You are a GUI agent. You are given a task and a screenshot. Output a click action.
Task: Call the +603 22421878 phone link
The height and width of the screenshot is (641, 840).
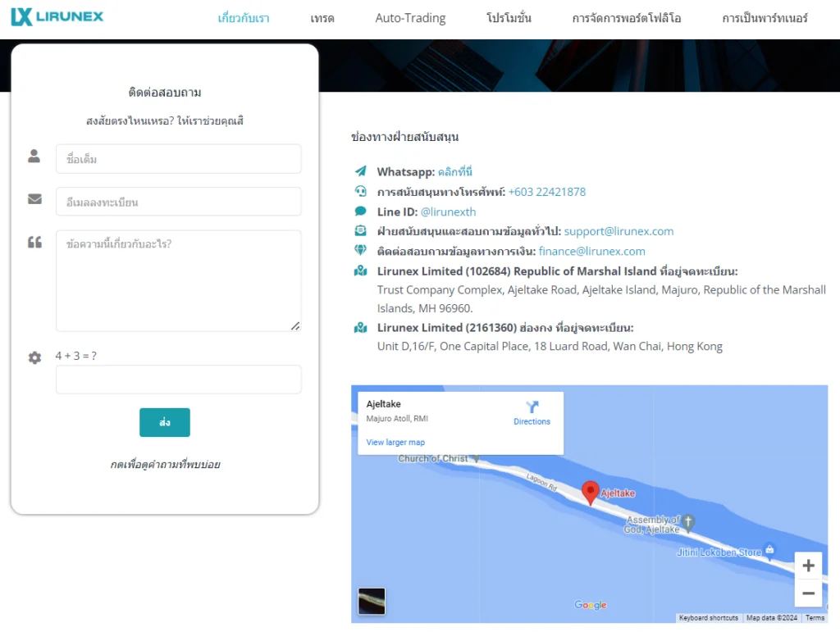(x=547, y=192)
